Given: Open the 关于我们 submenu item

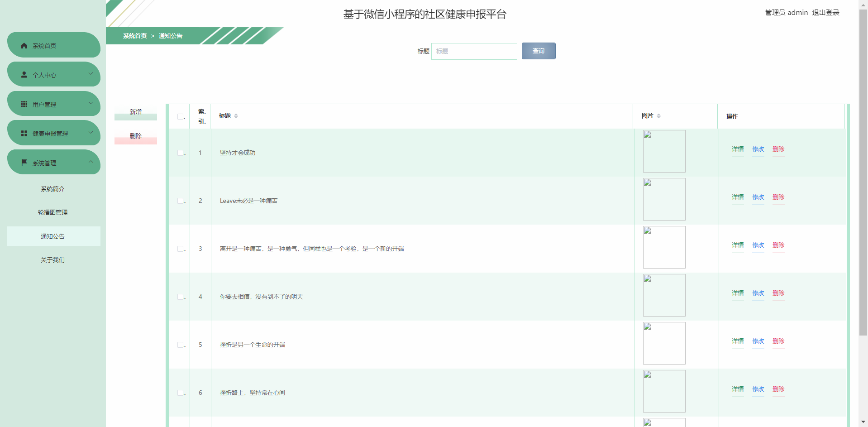Looking at the screenshot, I should (x=53, y=260).
